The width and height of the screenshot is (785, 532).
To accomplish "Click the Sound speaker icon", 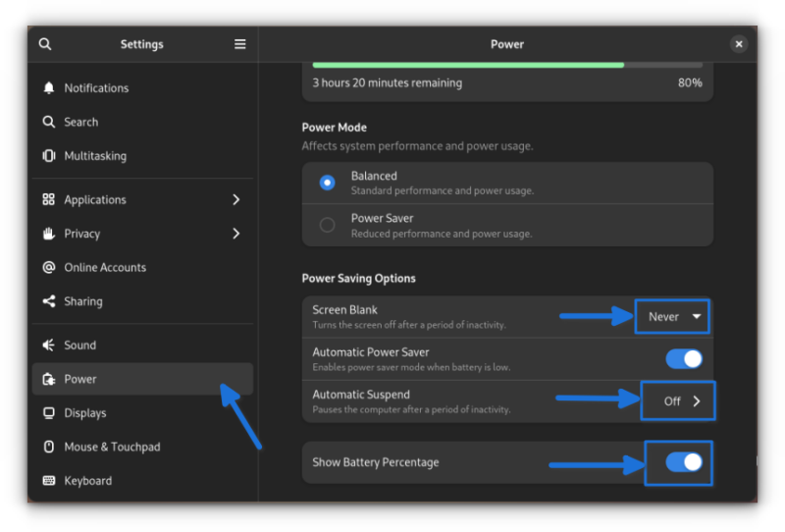I will pos(48,346).
